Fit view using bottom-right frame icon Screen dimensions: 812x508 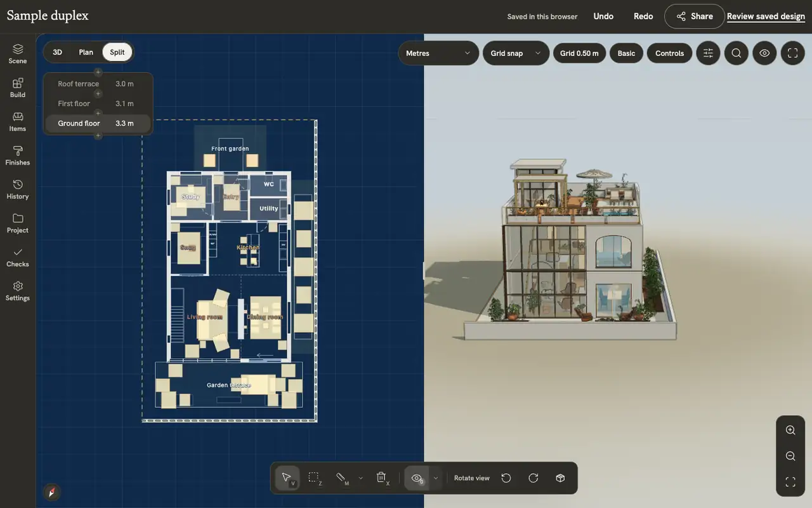[790, 482]
